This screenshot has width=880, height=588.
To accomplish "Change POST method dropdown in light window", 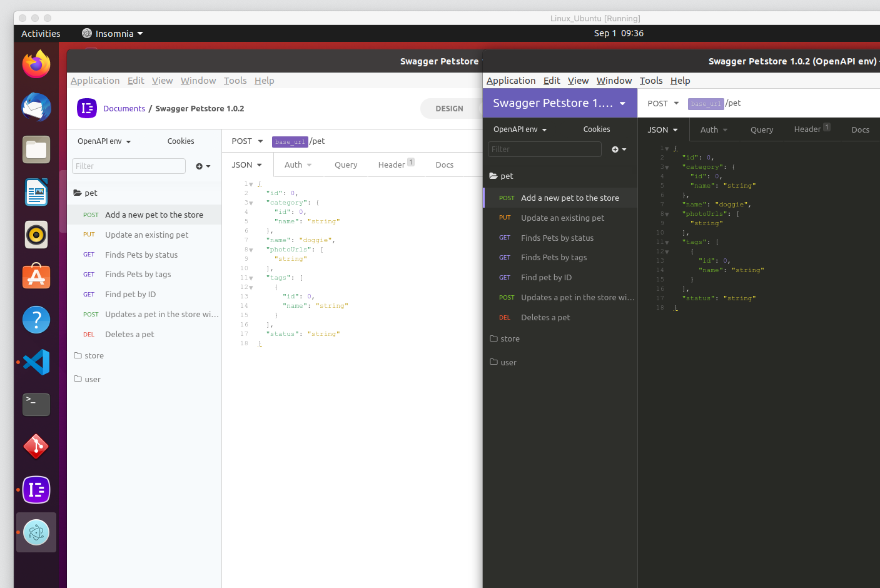I will (247, 141).
